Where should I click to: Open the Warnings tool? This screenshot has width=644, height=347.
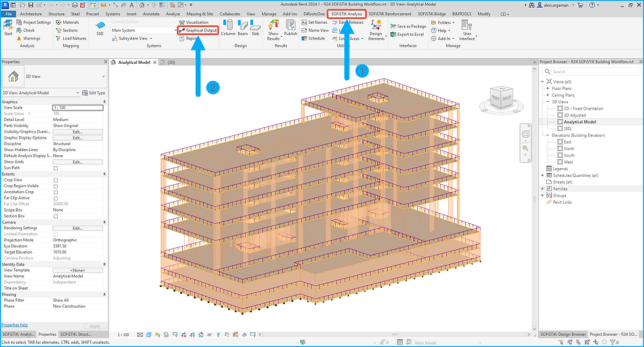click(28, 38)
